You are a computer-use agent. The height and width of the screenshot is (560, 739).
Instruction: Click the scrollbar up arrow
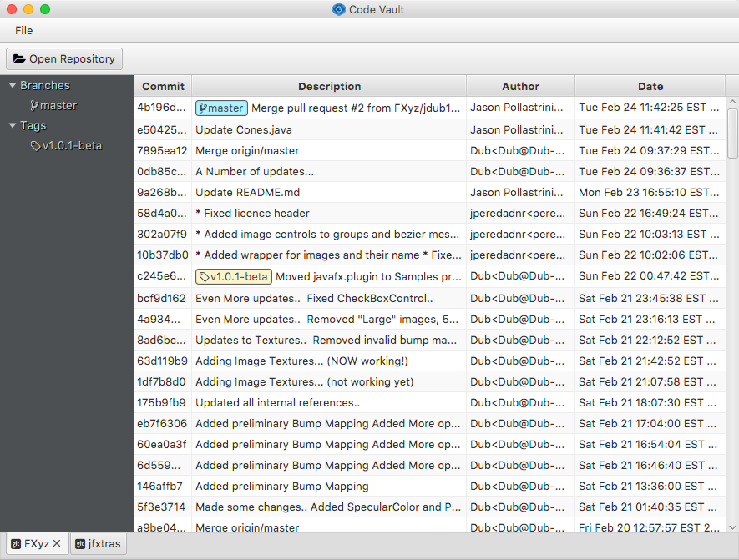coord(732,102)
